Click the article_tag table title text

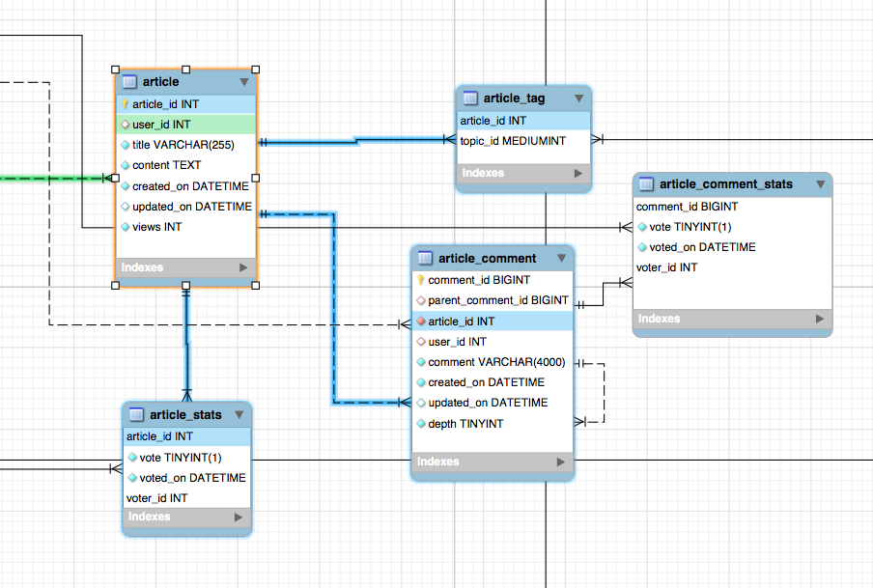coord(514,98)
